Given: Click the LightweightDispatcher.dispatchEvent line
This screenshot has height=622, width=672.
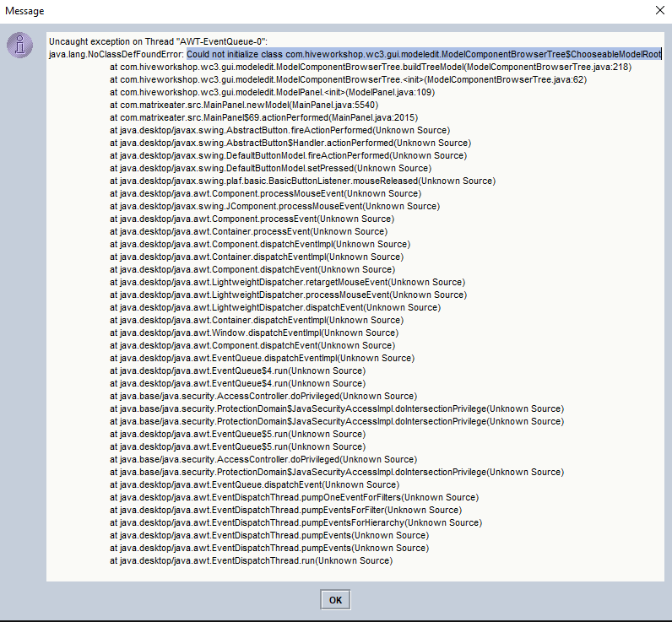Looking at the screenshot, I should tap(275, 307).
